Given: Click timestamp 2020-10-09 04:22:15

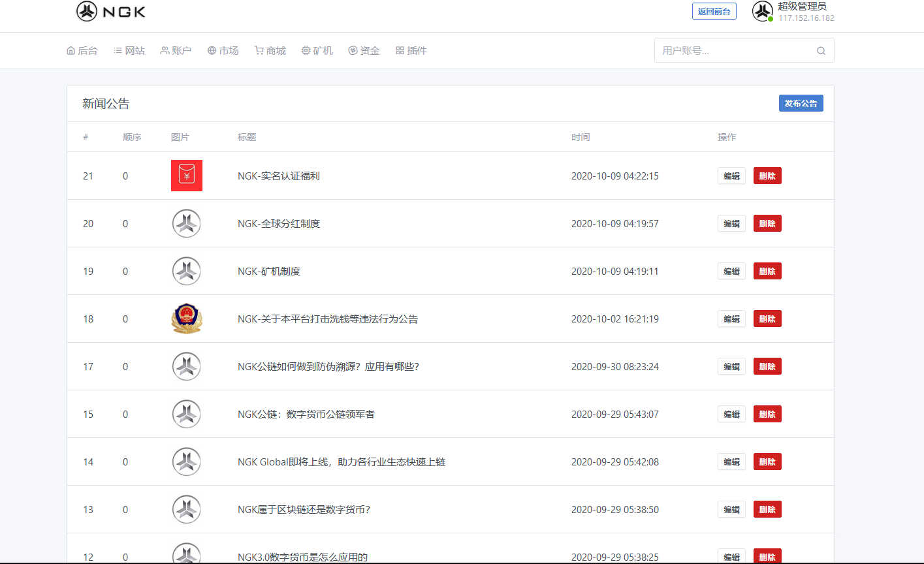Looking at the screenshot, I should point(615,176).
